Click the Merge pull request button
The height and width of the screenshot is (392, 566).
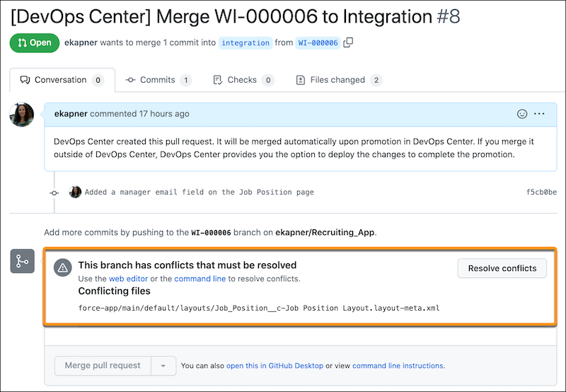click(x=103, y=366)
